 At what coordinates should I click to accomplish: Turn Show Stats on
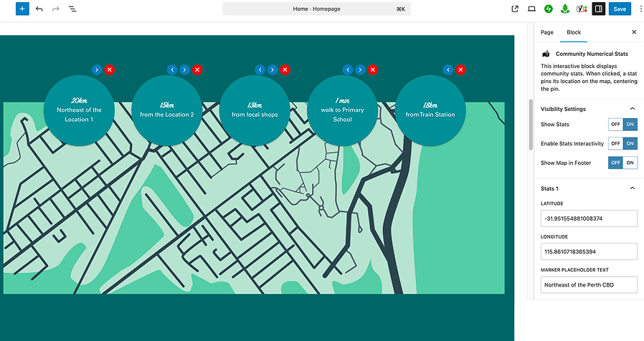tap(630, 125)
